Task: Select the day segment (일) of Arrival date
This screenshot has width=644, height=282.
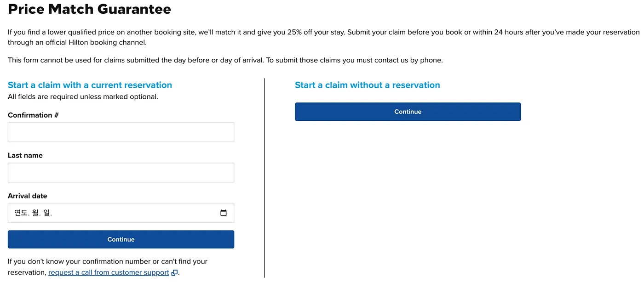Action: coord(47,213)
